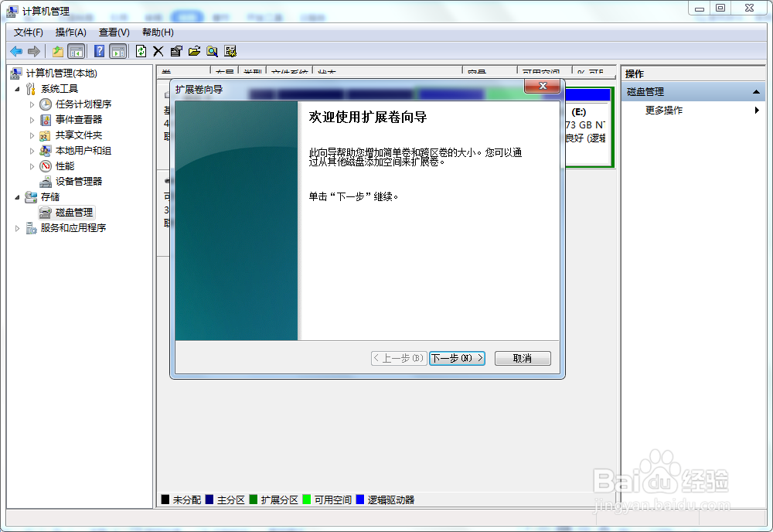The width and height of the screenshot is (773, 532).
Task: Click the rightmost settings toolbar icon
Action: click(x=230, y=51)
